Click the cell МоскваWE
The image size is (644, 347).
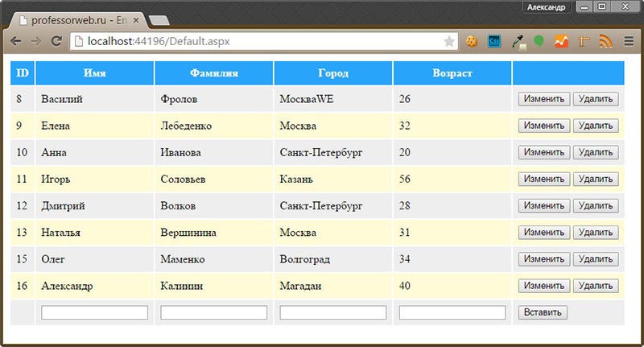[333, 99]
